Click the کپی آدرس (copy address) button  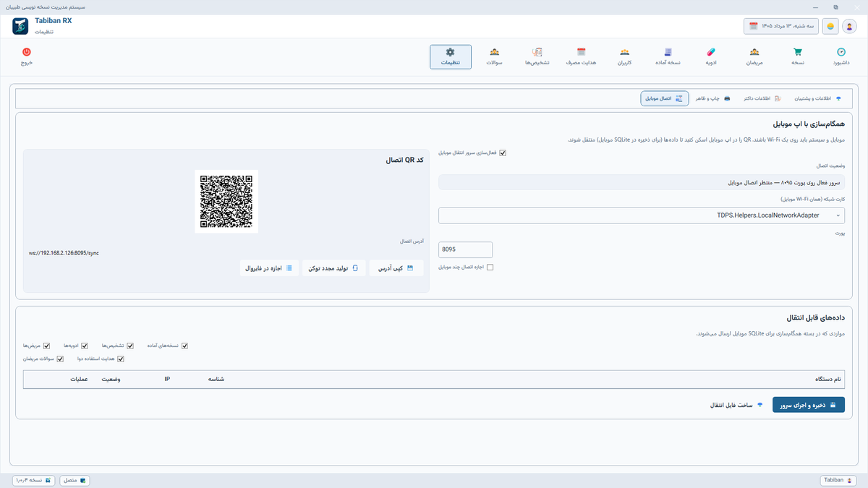tap(396, 268)
